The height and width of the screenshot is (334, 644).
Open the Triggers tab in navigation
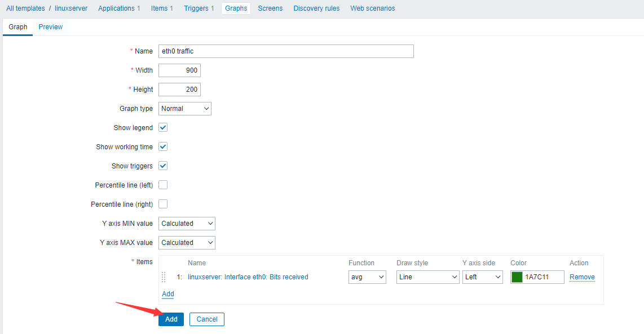[x=199, y=8]
